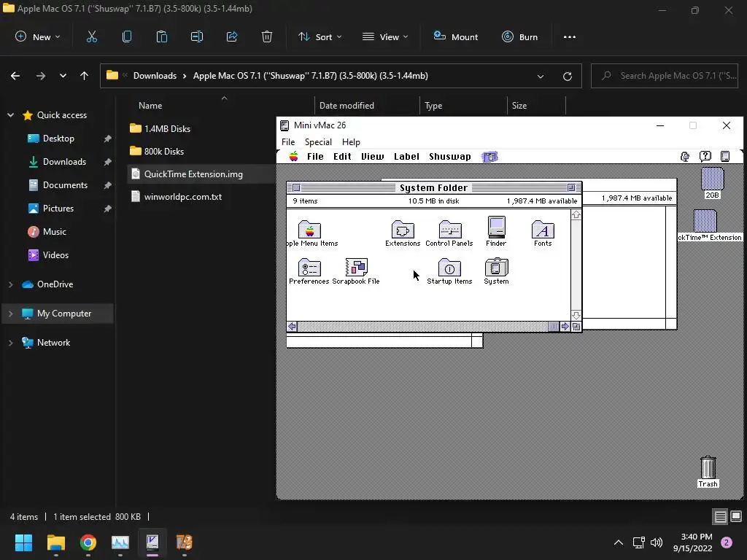Click System Folder window zoom box
Viewport: 747px width, 560px height.
click(x=571, y=187)
